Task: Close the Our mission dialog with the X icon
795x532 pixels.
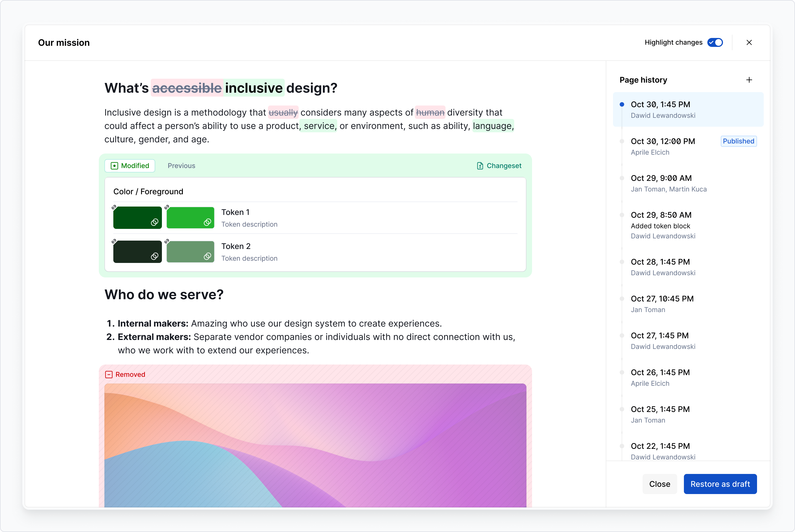Action: pos(749,42)
